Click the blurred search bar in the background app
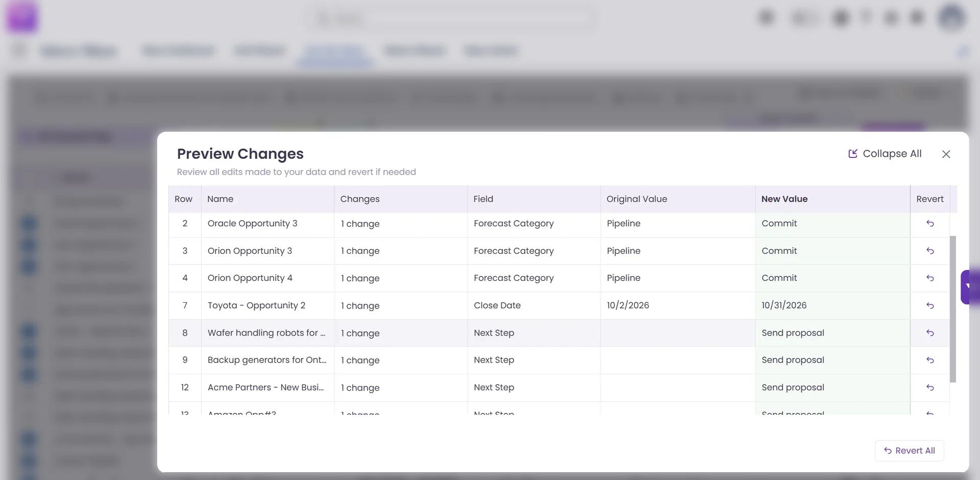Image resolution: width=980 pixels, height=480 pixels. click(451, 19)
